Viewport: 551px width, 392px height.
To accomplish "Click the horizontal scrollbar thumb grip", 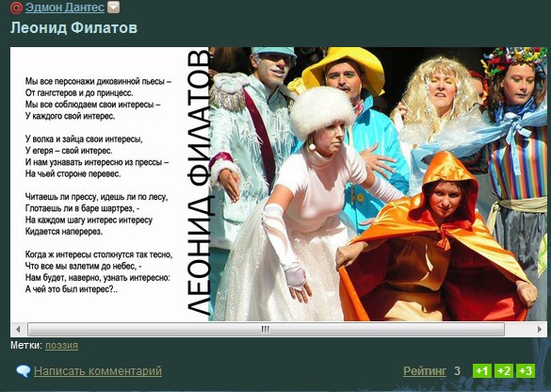I will (x=266, y=330).
